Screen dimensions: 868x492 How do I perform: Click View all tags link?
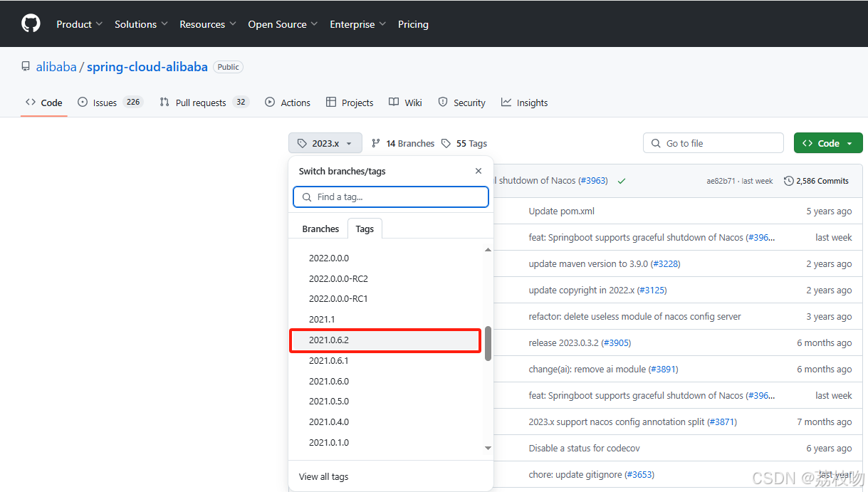323,476
